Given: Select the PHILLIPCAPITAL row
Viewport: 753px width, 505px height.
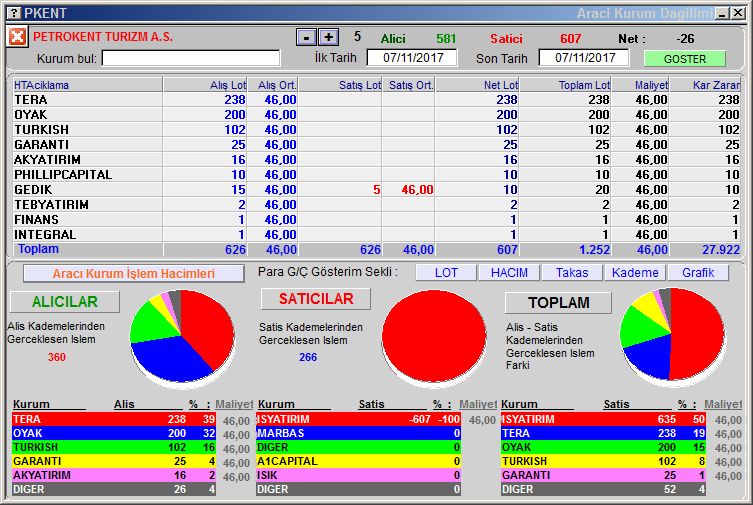Looking at the screenshot, I should pos(376,175).
